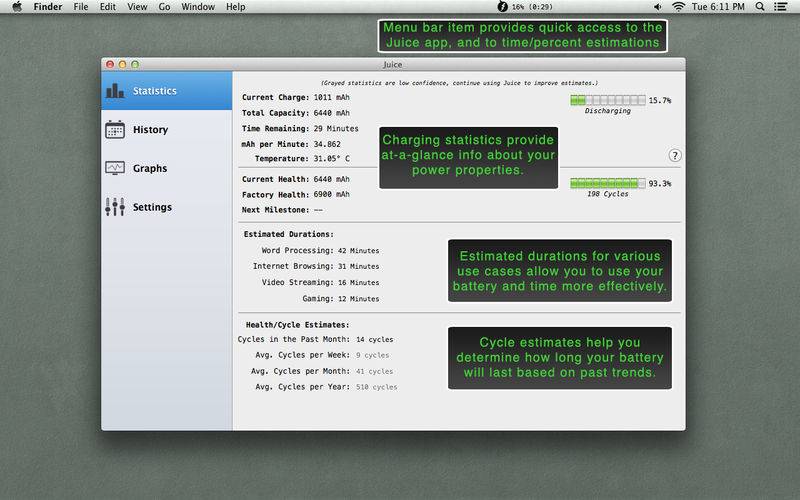The image size is (800, 500).
Task: Open the Statistics section in the sidebar
Action: coord(166,91)
